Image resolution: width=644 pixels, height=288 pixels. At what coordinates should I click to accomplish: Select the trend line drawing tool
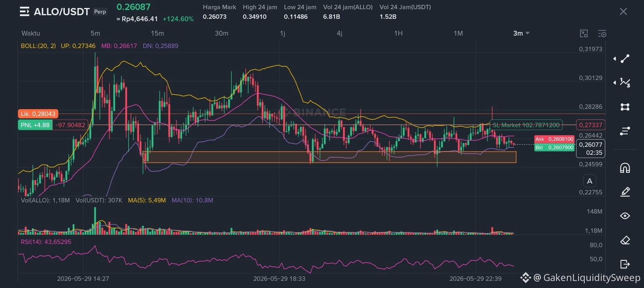point(625,59)
